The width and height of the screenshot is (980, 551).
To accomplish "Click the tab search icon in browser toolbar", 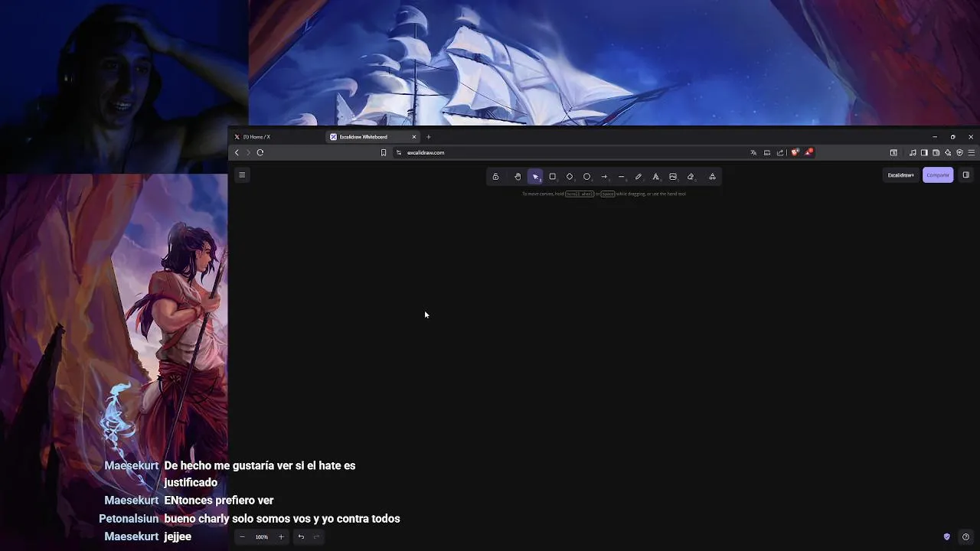I will click(893, 152).
